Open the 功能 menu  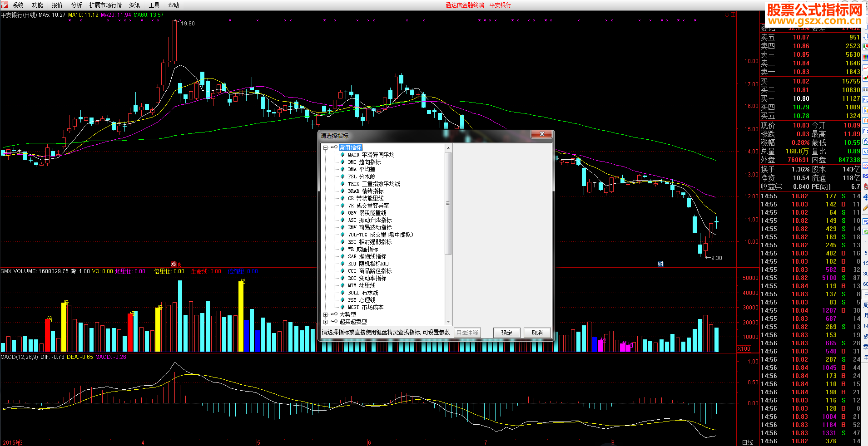[38, 5]
